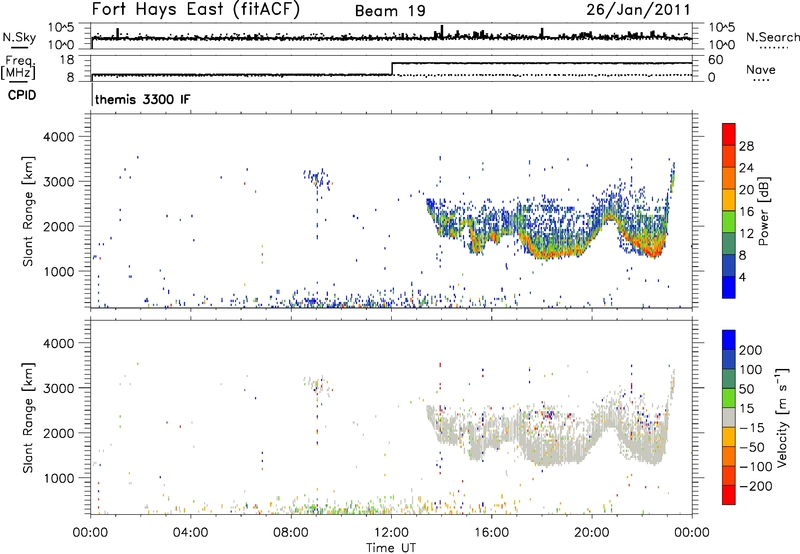The height and width of the screenshot is (554, 800).
Task: Click the '3000' tick in the power panel
Action: (x=58, y=182)
